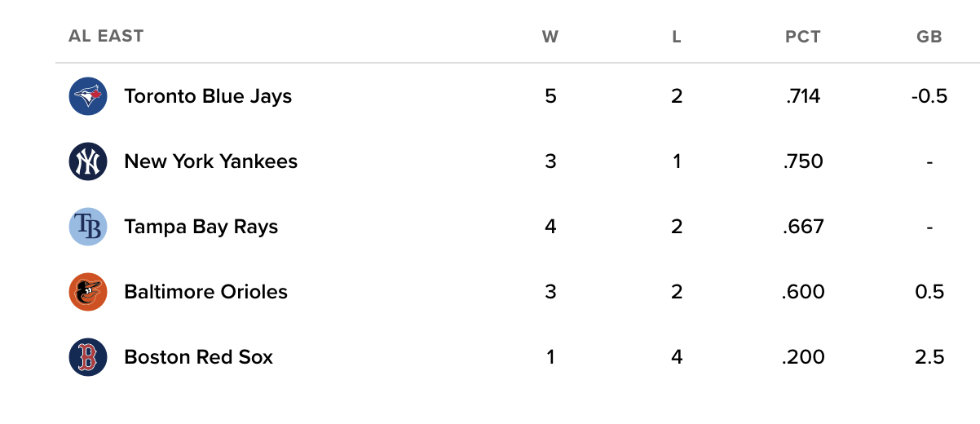Click the Boston Red Sox logo
This screenshot has height=424, width=980.
(88, 357)
